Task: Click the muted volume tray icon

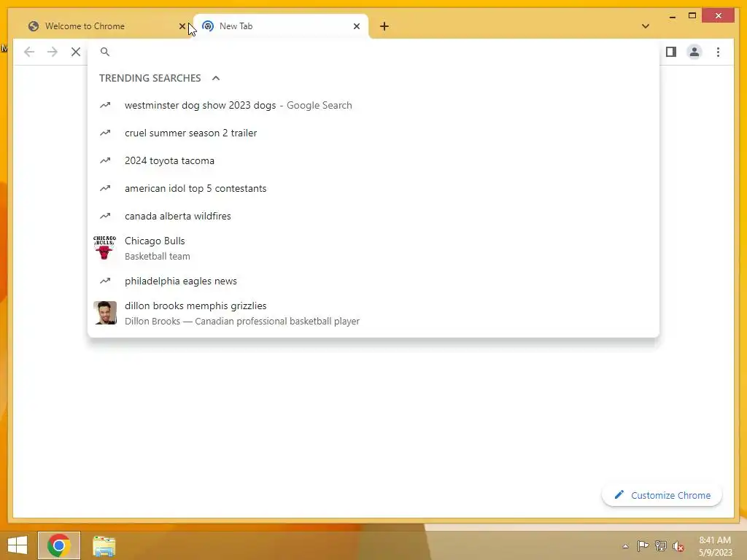Action: coord(678,546)
